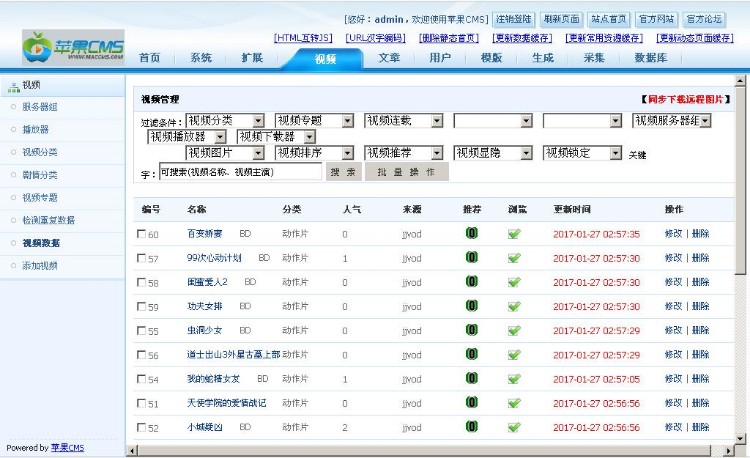
Task: Click the recommend icon in row 54
Action: (472, 379)
